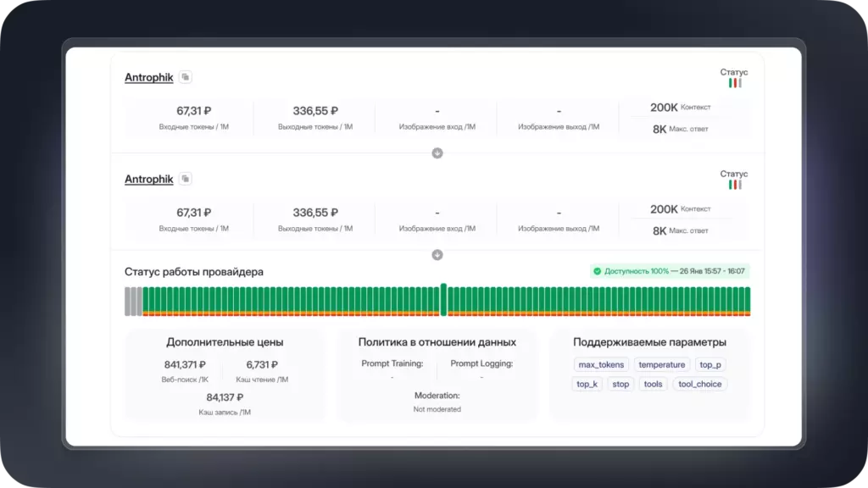Click 67,31 ₽ input price in expanded card
The image size is (868, 488).
point(194,213)
